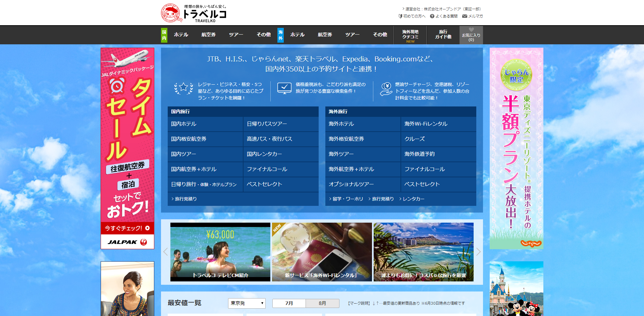The width and height of the screenshot is (644, 316).
Task: Switch lowest prices view to 8月
Action: (x=322, y=303)
